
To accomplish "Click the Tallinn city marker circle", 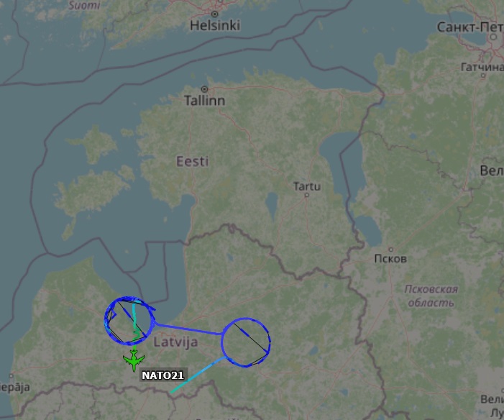I will [204, 89].
